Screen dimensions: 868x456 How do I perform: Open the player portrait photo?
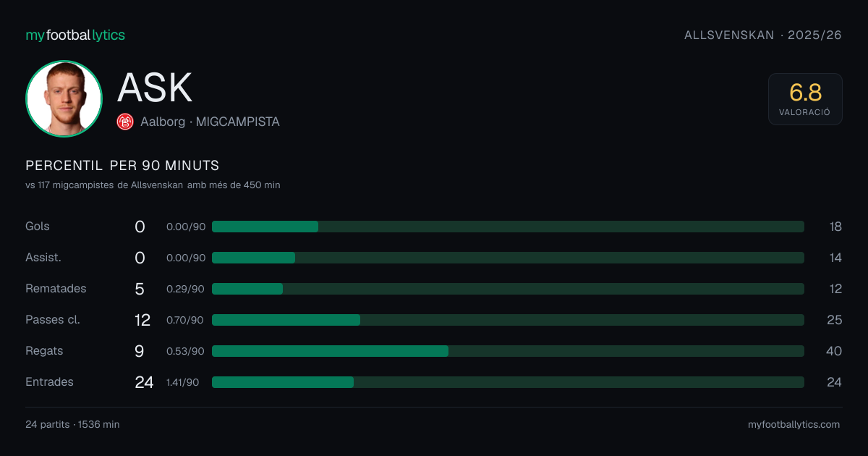point(64,98)
